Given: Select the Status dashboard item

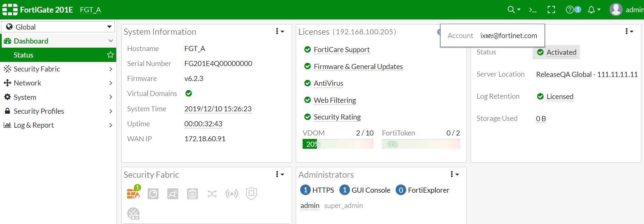Looking at the screenshot, I should click(58, 55).
